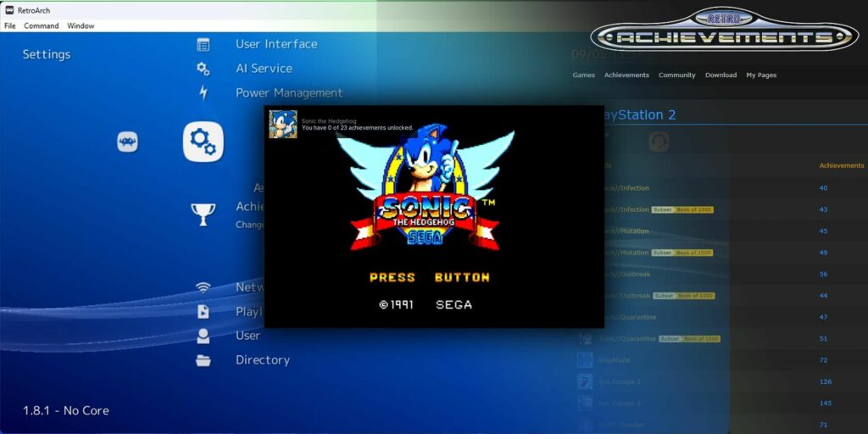Click the Sonic achievement notification thumbnail

(283, 124)
